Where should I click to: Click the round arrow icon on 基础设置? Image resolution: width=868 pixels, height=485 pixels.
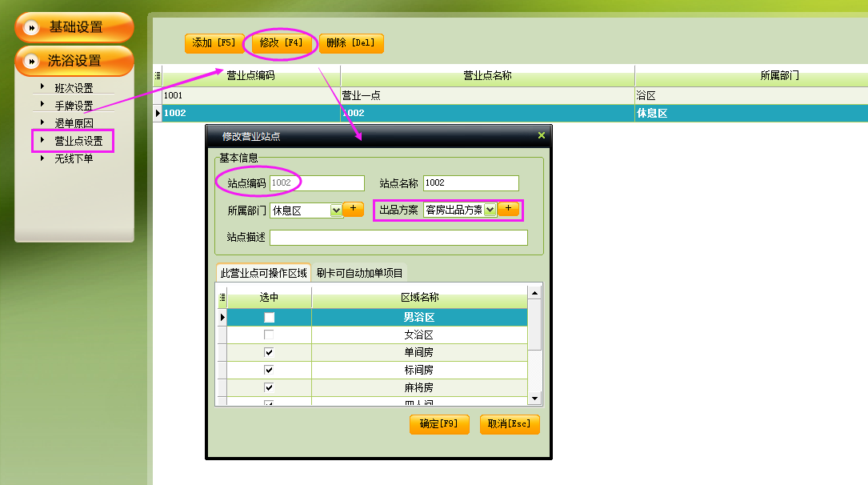click(x=31, y=28)
